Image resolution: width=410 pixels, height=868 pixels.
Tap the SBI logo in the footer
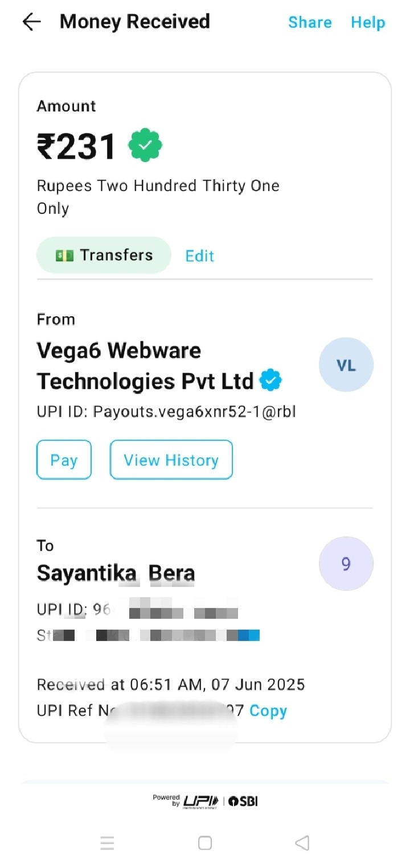click(243, 801)
